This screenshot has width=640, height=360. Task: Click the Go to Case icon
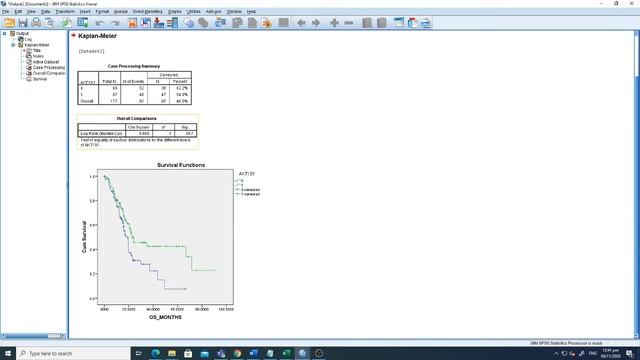pyautogui.click(x=146, y=23)
